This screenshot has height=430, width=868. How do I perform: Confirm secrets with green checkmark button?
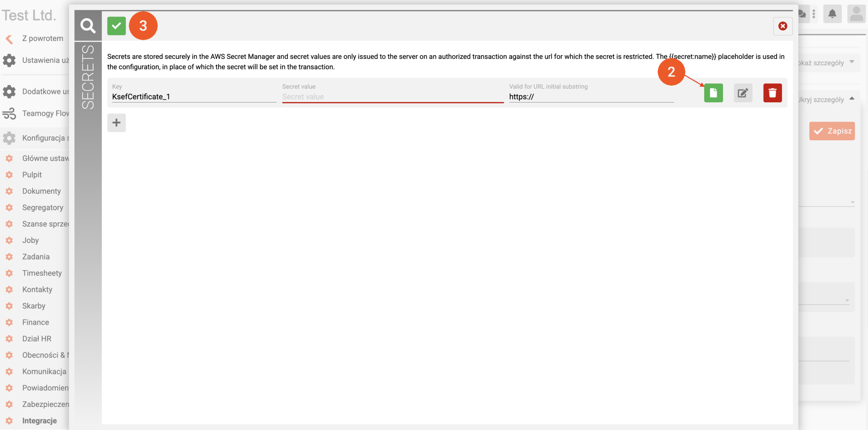(116, 26)
